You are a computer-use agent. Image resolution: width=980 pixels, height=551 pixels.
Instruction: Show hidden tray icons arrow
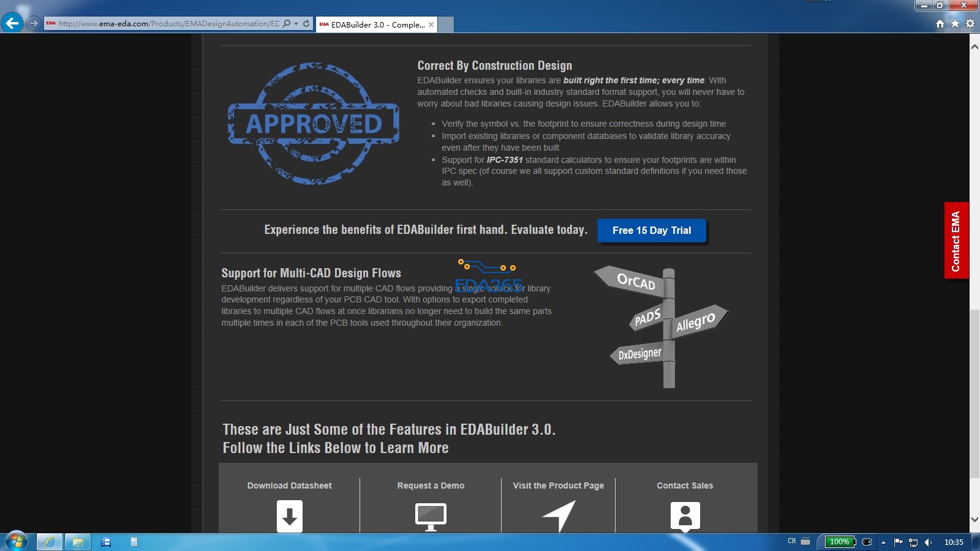tap(883, 542)
